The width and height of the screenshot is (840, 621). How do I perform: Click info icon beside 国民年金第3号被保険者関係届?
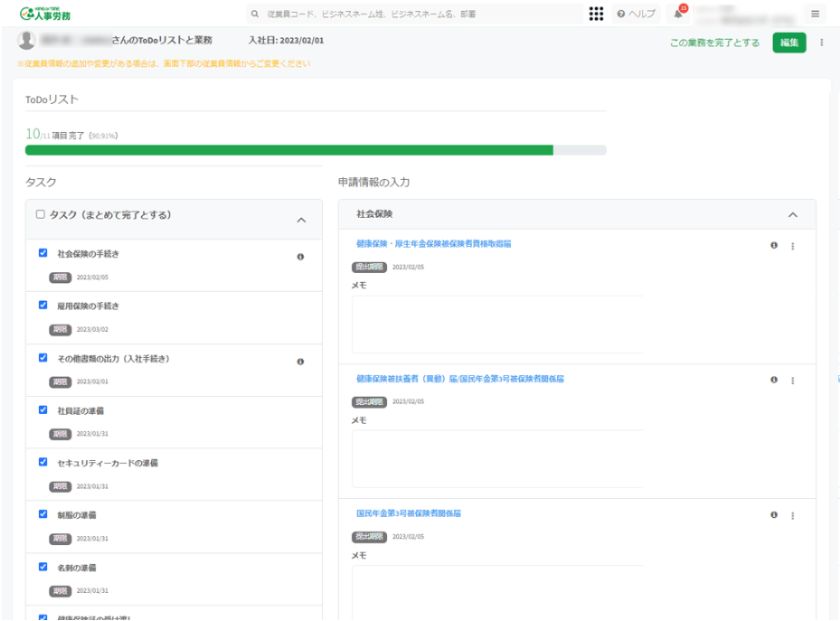click(774, 515)
